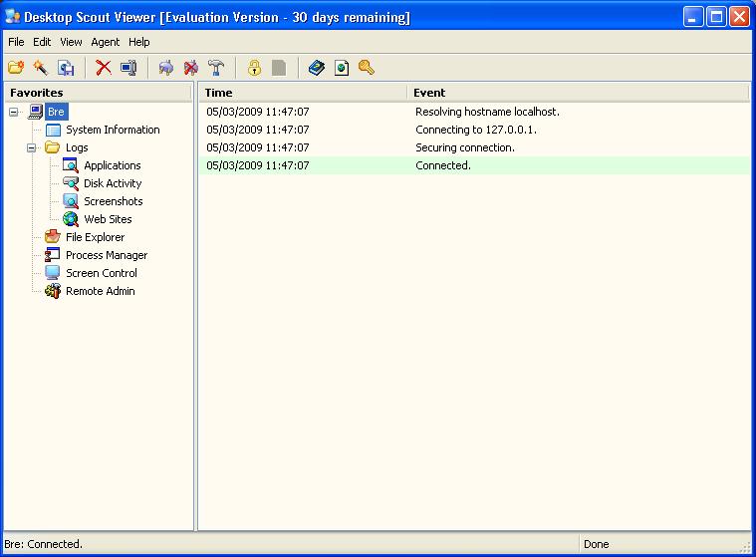The width and height of the screenshot is (756, 557).
Task: Click the blue monitor properties icon
Action: pyautogui.click(x=128, y=68)
